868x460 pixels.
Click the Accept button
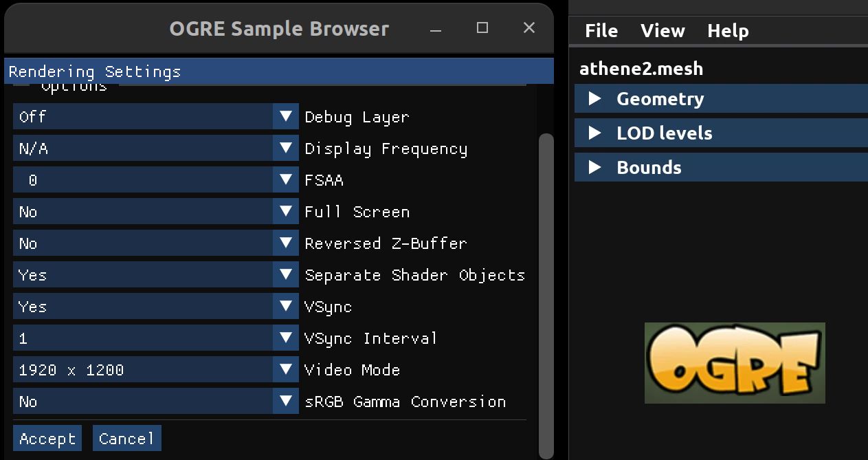[x=47, y=439]
